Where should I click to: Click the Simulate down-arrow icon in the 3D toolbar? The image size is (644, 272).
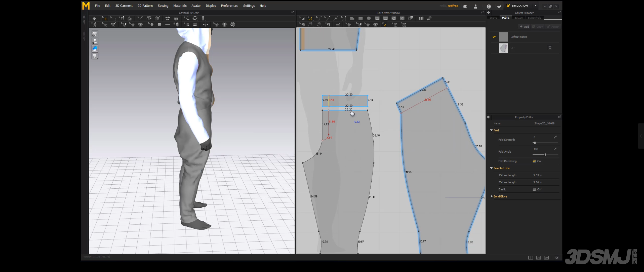coord(94,18)
